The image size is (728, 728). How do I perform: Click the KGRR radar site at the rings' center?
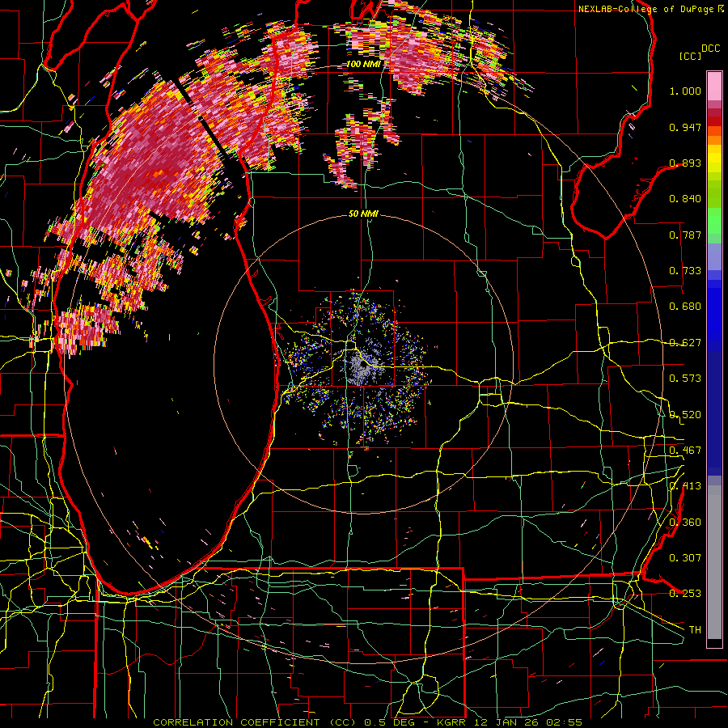click(363, 365)
